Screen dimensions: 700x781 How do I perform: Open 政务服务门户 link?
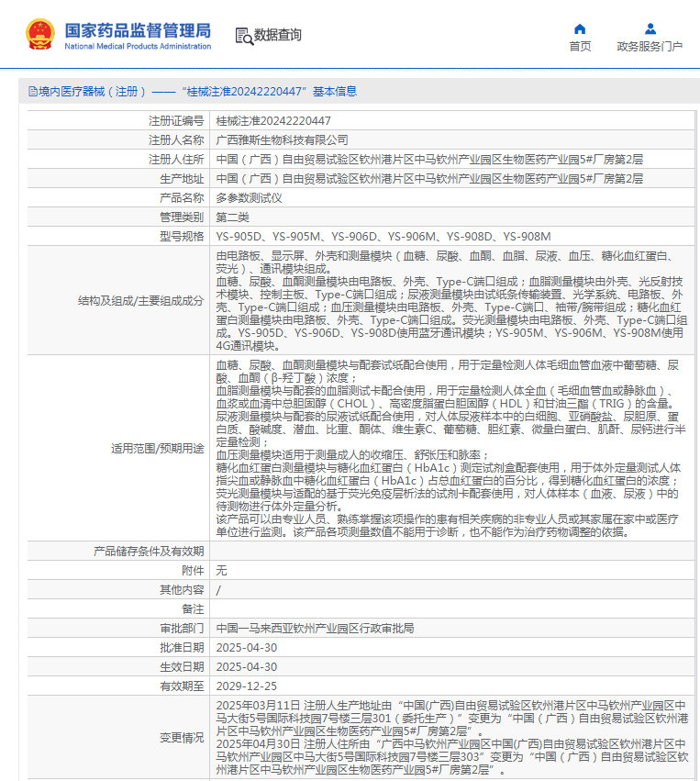[650, 46]
